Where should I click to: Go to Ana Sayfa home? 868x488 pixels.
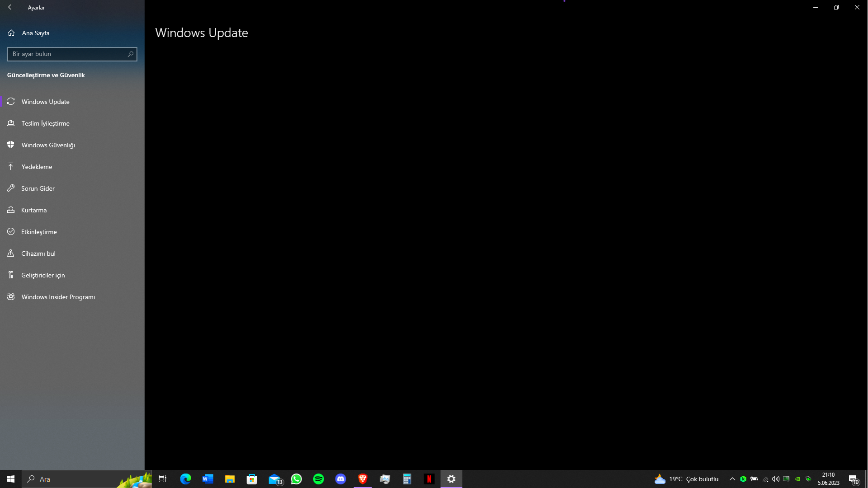click(x=35, y=33)
